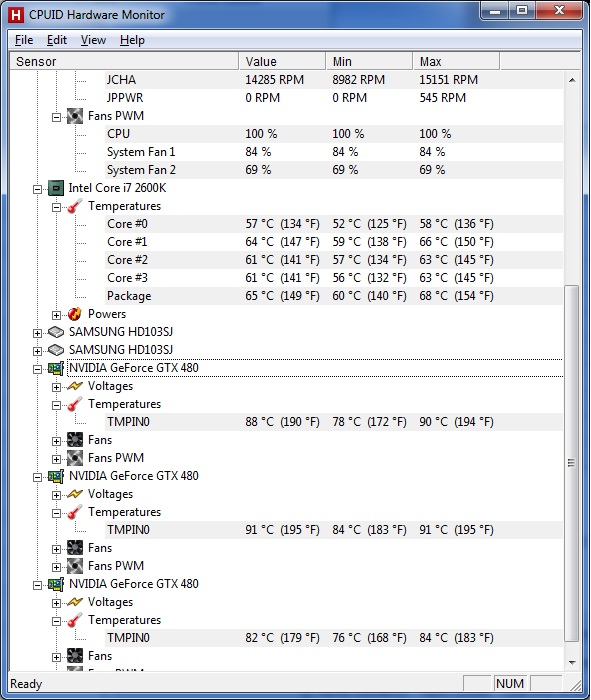Select the CPU 100 % PWM row

click(x=333, y=134)
